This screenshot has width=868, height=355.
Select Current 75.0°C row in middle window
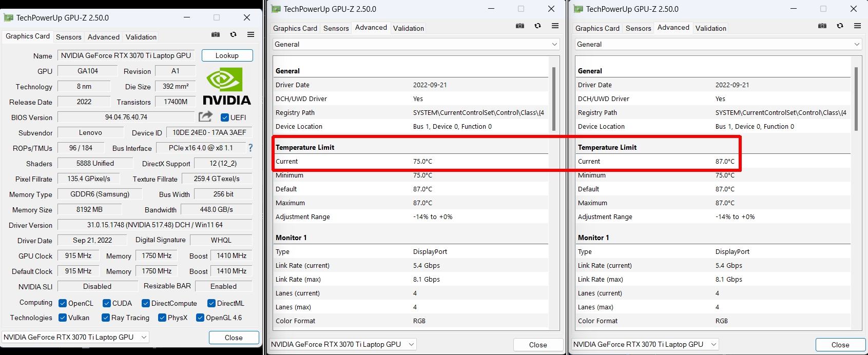[x=411, y=161]
